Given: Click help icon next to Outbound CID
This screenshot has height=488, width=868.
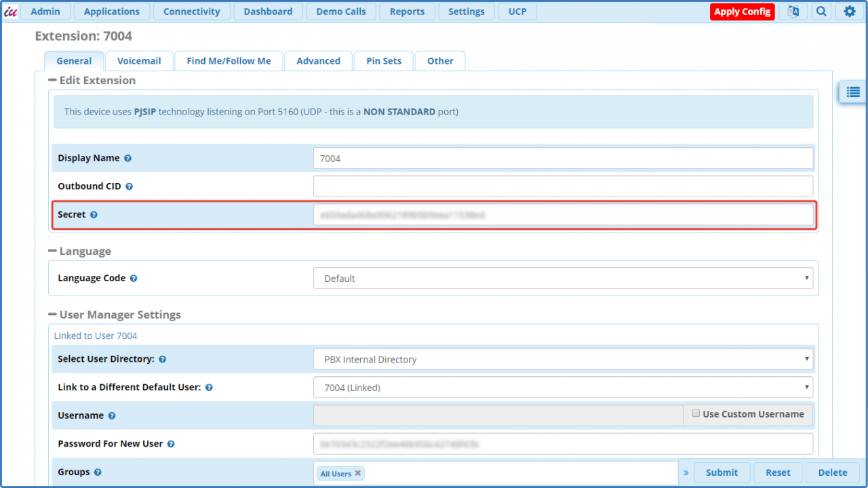Looking at the screenshot, I should pyautogui.click(x=129, y=186).
